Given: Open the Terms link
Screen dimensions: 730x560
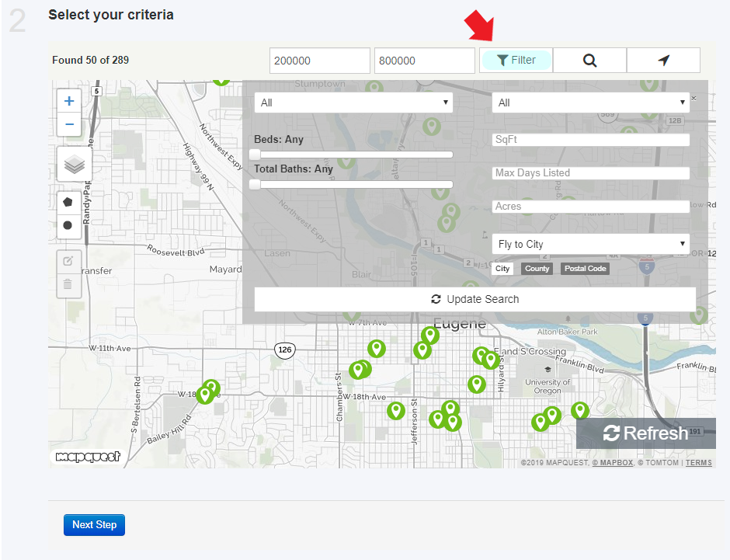Looking at the screenshot, I should click(x=698, y=463).
